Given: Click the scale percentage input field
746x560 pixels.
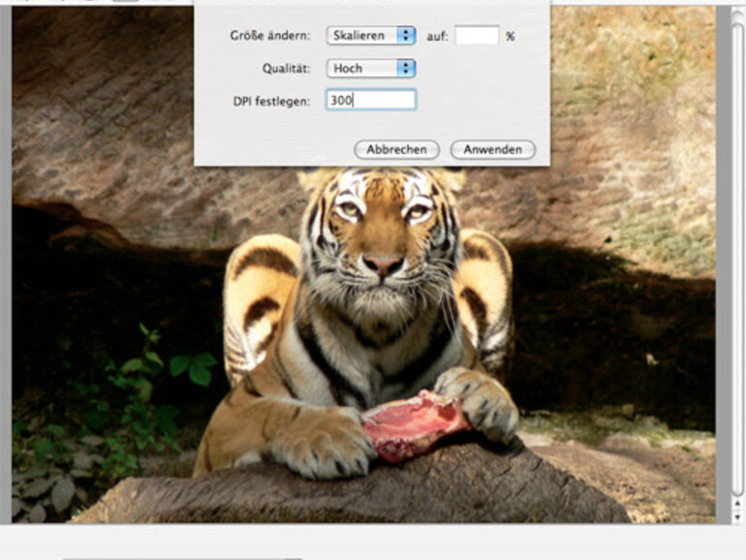Looking at the screenshot, I should tap(478, 36).
